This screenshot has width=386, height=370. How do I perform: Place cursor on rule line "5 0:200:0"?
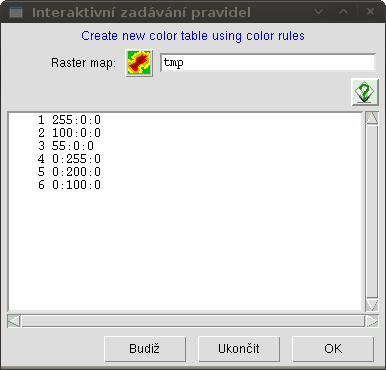[x=69, y=172]
